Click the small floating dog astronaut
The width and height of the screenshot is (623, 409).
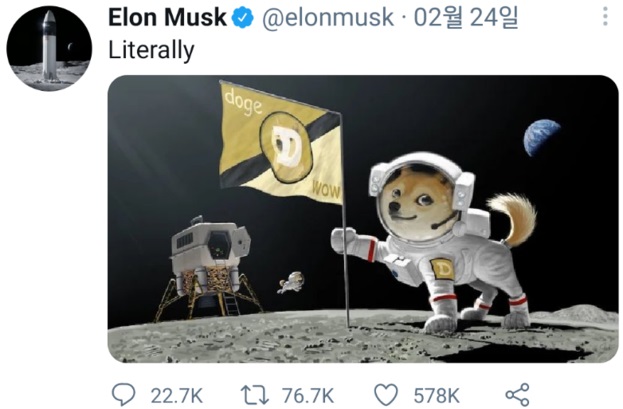(292, 283)
